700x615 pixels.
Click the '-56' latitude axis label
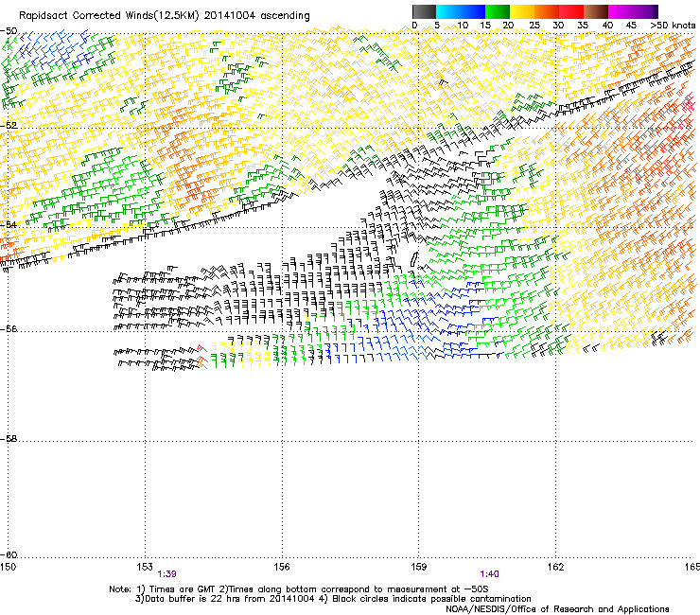pyautogui.click(x=9, y=329)
